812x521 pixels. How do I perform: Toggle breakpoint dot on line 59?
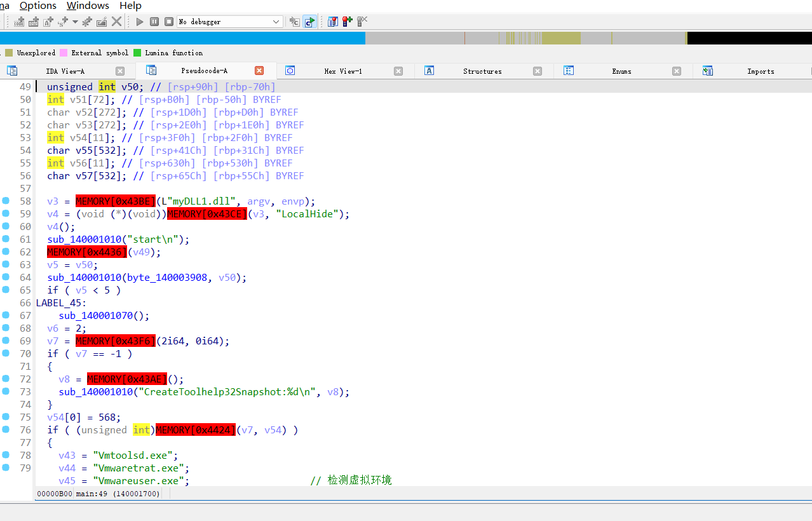click(x=6, y=213)
